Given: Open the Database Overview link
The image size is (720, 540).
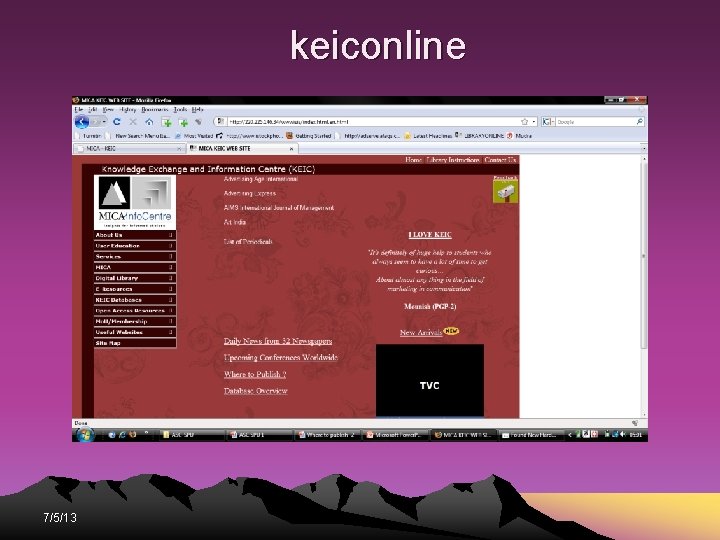Looking at the screenshot, I should pyautogui.click(x=256, y=391).
